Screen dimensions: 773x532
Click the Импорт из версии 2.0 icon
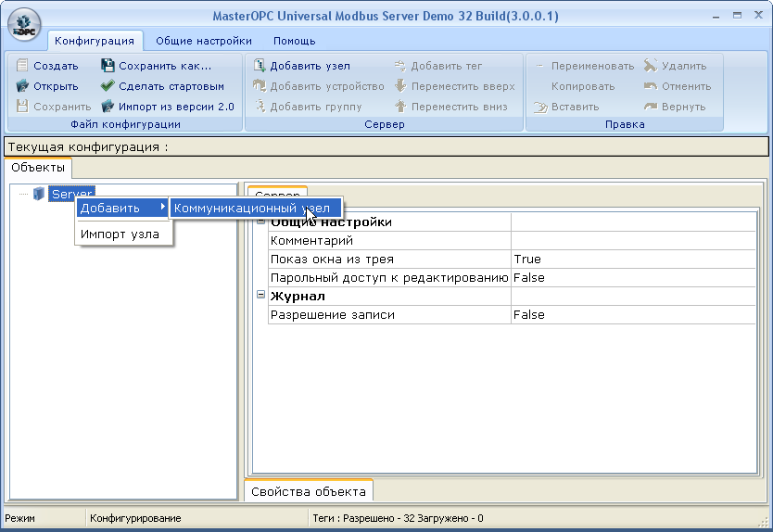click(x=108, y=106)
